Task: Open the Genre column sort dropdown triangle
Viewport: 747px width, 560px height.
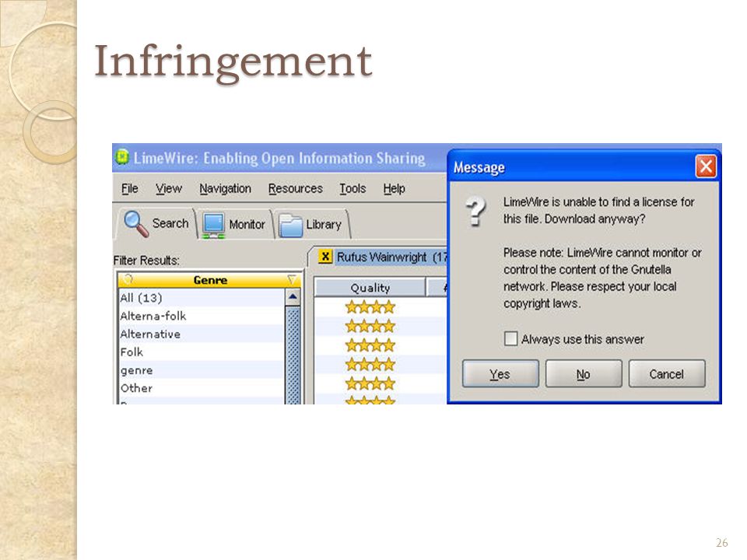Action: (292, 279)
